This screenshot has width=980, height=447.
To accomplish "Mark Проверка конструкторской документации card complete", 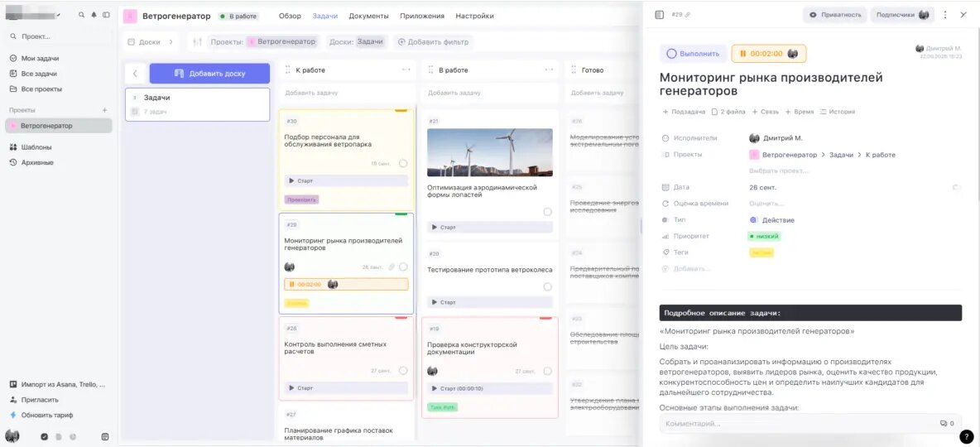I will [547, 371].
